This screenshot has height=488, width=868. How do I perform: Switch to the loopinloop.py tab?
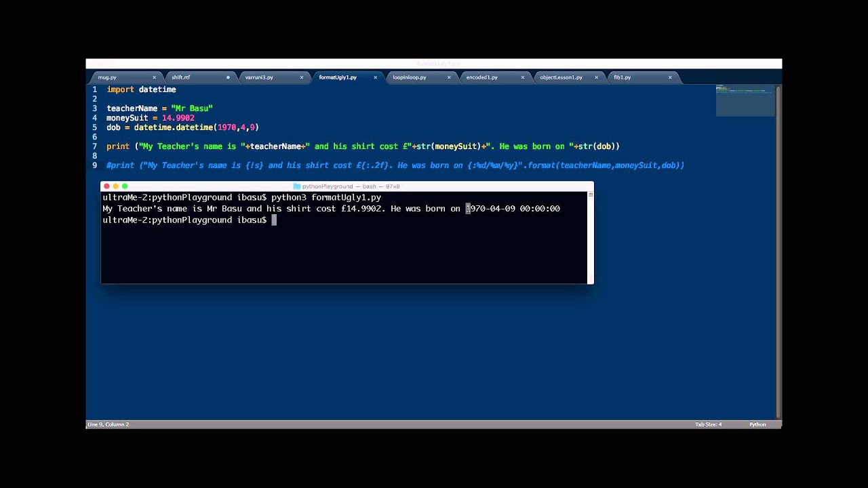click(410, 77)
